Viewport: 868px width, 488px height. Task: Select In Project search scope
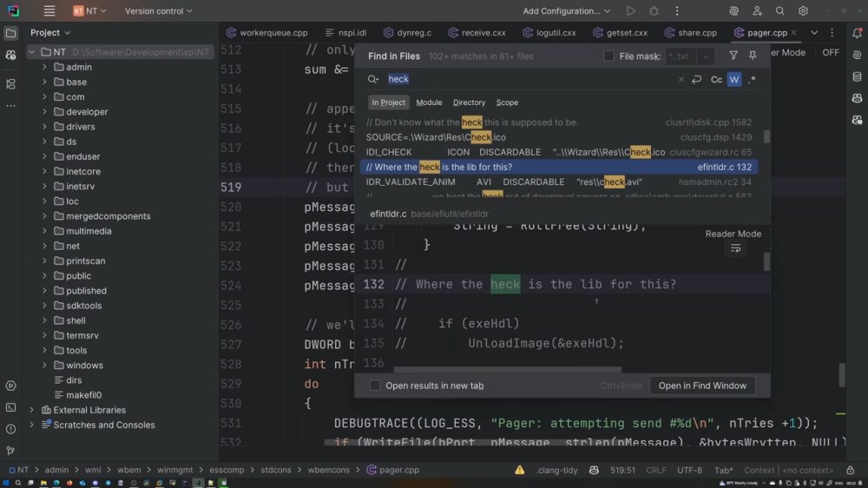coord(388,102)
